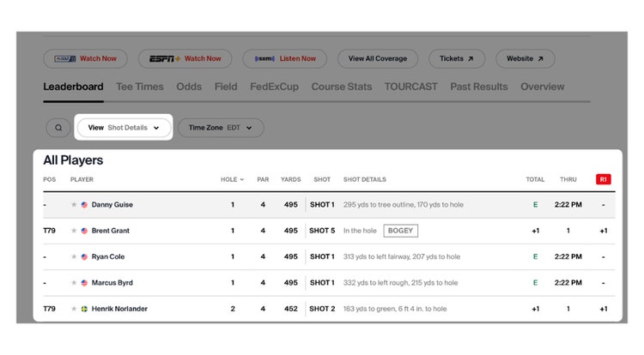Click the SiriusXM Listen Now button
644x355 pixels.
[x=281, y=59]
